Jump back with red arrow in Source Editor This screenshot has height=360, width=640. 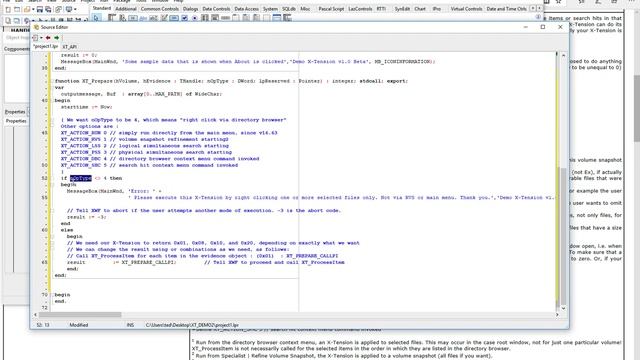(x=48, y=38)
